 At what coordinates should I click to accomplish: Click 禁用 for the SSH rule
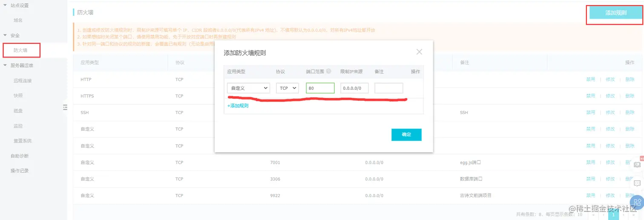[590, 113]
